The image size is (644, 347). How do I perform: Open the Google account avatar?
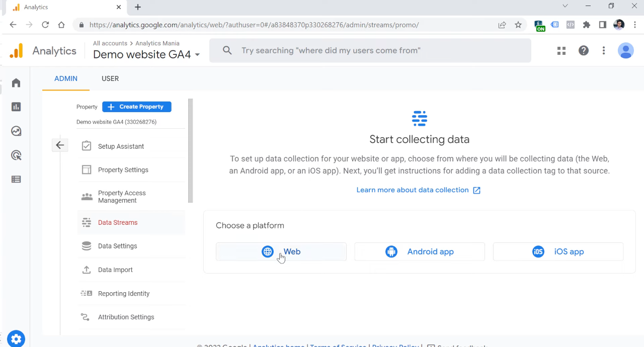tap(626, 51)
